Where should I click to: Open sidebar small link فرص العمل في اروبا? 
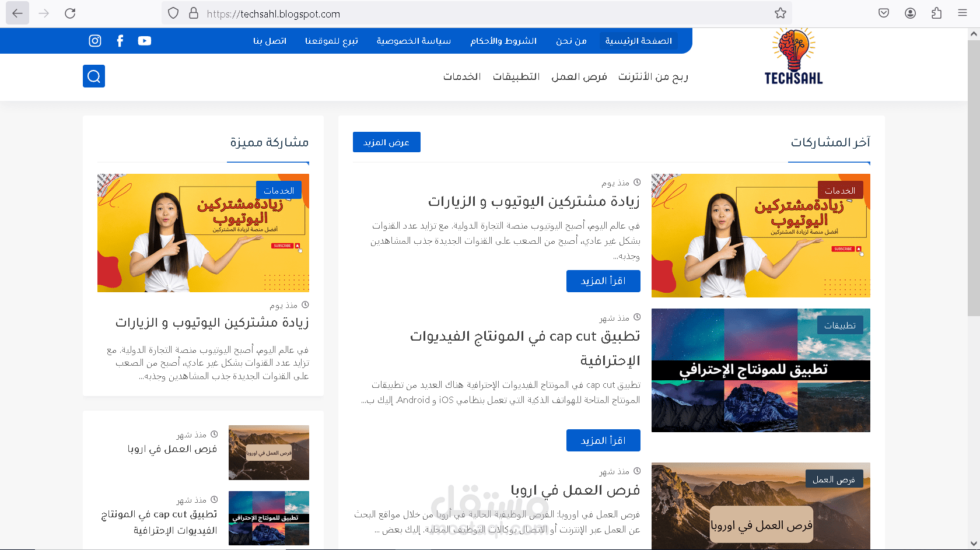tap(172, 449)
